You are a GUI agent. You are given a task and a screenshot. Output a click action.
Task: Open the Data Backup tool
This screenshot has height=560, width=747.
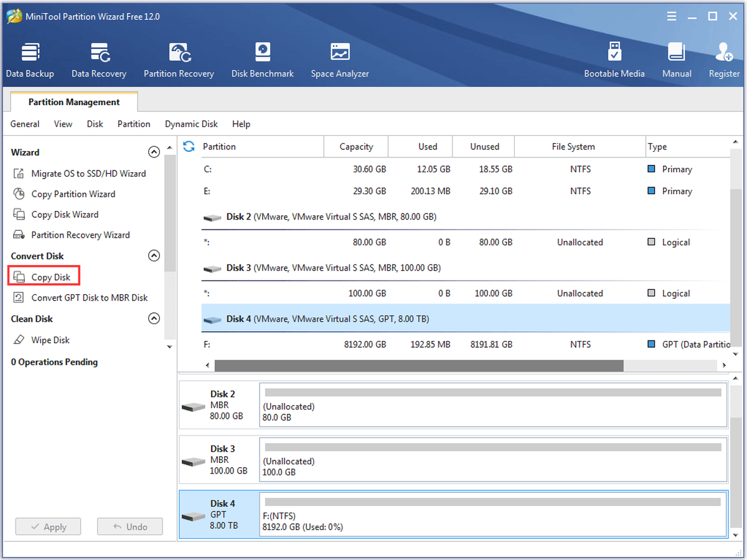point(30,60)
